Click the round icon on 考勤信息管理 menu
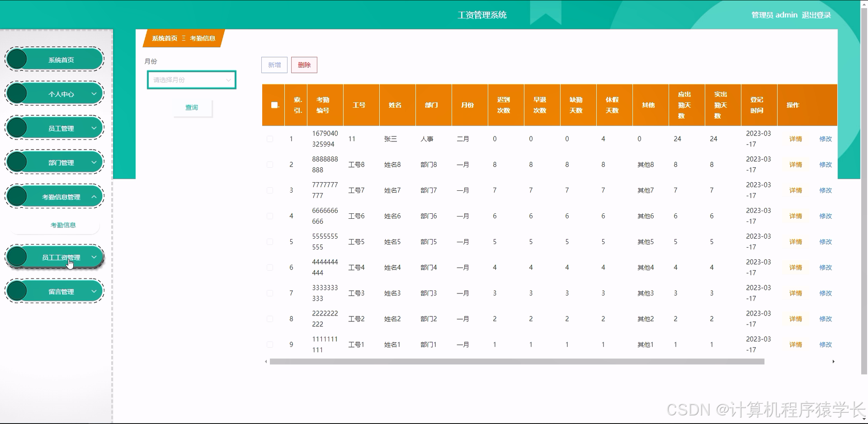Viewport: 868px width, 424px height. [x=17, y=197]
